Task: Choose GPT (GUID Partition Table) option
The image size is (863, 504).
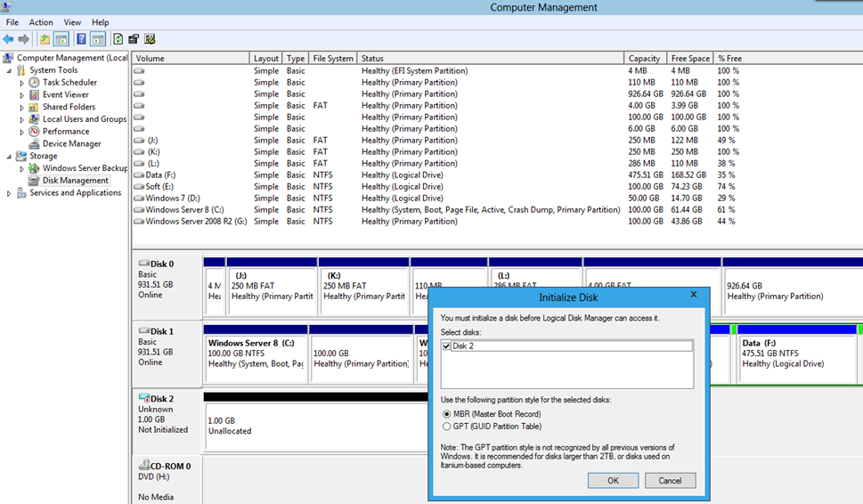Action: [446, 427]
